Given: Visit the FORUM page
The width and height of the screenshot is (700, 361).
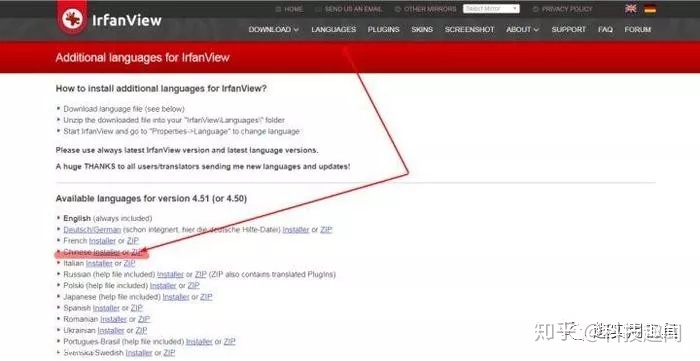Looking at the screenshot, I should pos(638,29).
